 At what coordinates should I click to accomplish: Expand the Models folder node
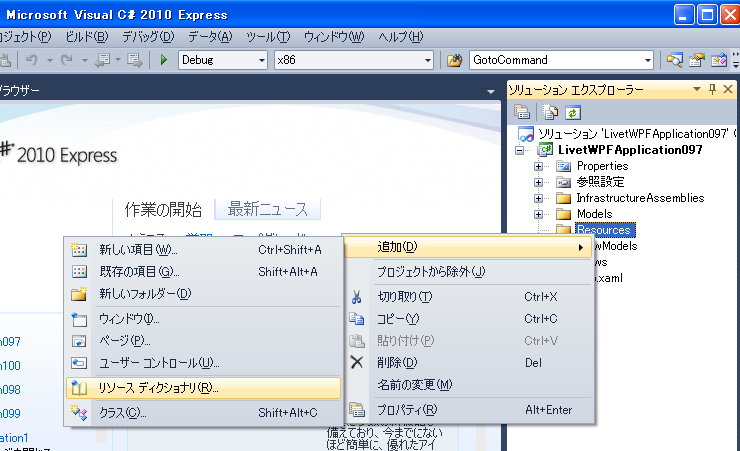538,214
